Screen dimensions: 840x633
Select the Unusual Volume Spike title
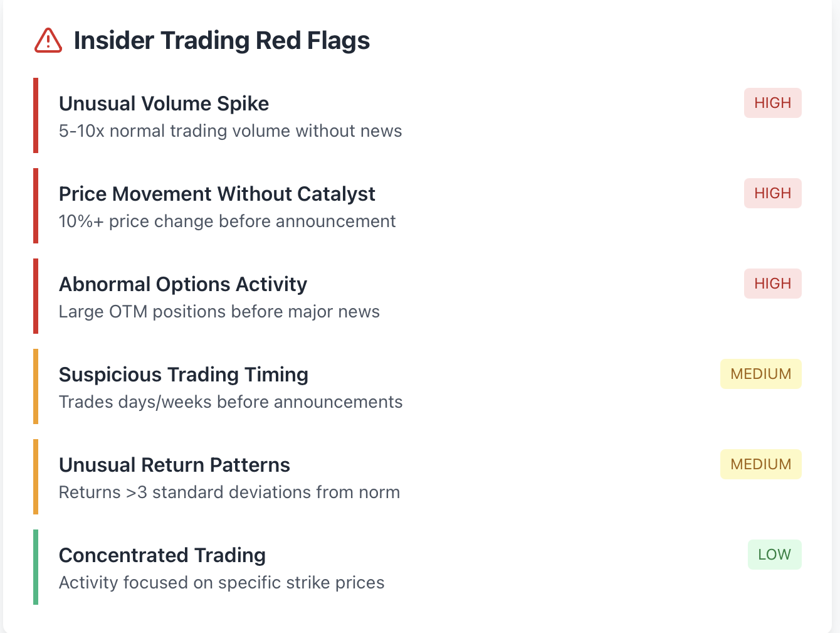pos(164,104)
